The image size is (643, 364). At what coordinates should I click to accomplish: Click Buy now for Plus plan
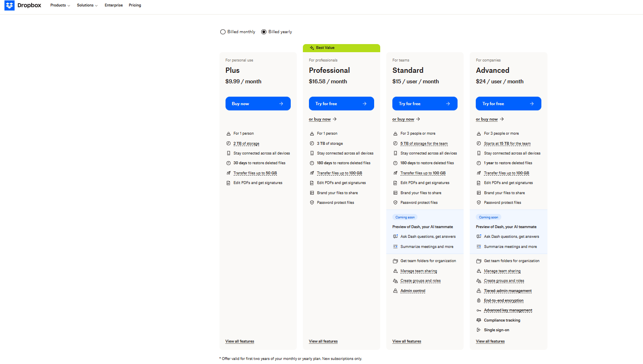258,104
